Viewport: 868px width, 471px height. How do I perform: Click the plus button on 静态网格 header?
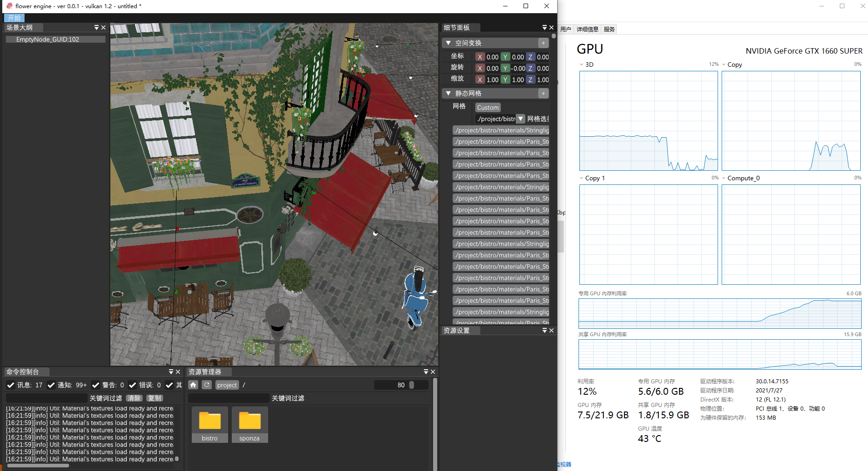pos(543,94)
